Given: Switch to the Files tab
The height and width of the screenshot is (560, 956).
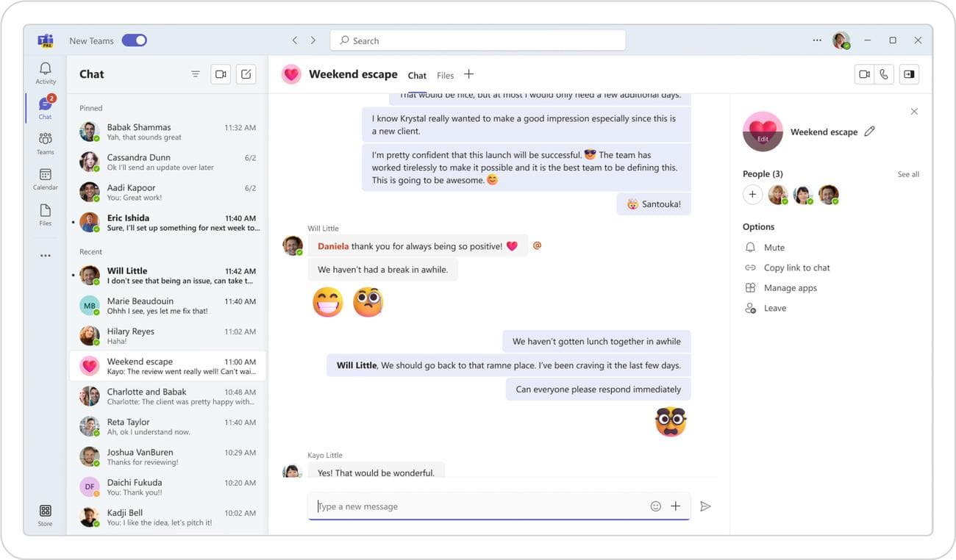Looking at the screenshot, I should click(x=445, y=75).
